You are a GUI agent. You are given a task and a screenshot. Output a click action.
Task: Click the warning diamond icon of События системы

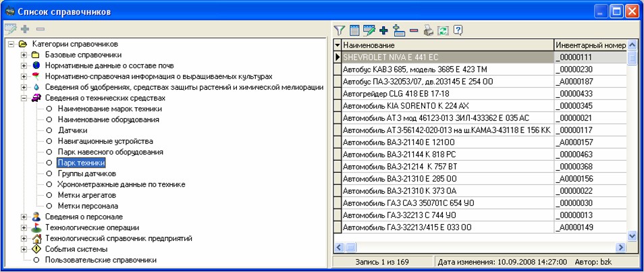[x=36, y=249]
